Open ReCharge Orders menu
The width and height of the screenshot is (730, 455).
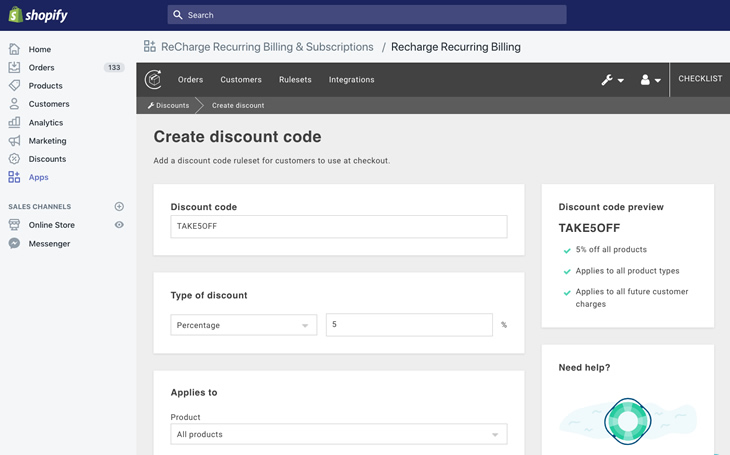(x=190, y=80)
